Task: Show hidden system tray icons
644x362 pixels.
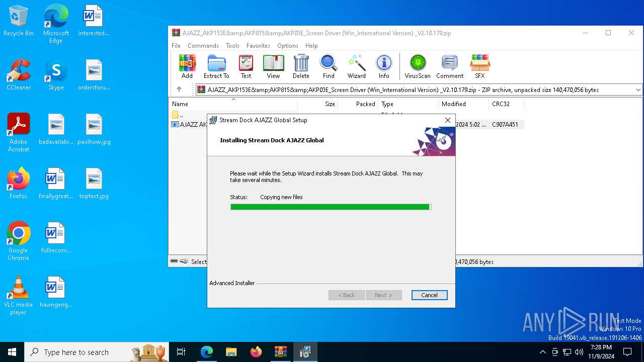Action: click(x=542, y=352)
